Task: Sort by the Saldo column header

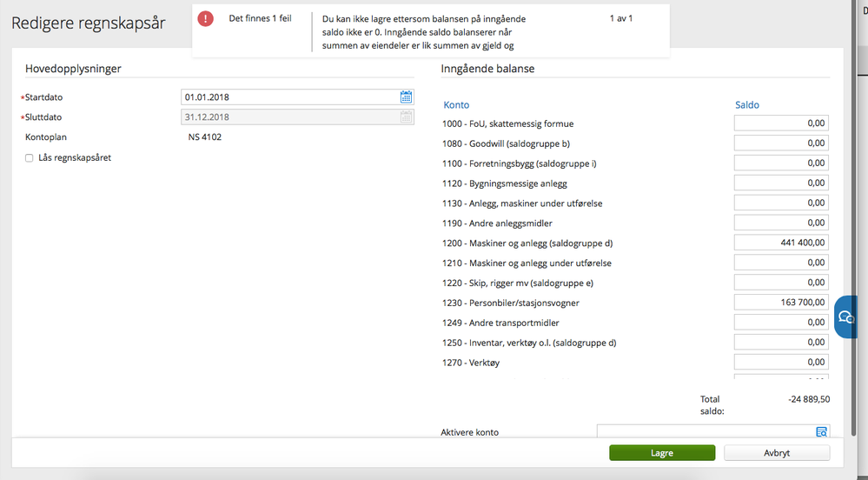Action: click(746, 104)
